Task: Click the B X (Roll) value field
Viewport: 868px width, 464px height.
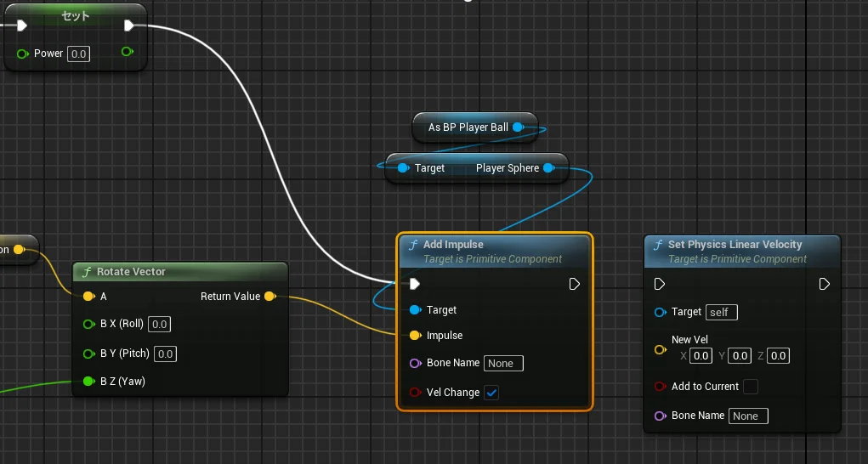Action: click(x=160, y=324)
